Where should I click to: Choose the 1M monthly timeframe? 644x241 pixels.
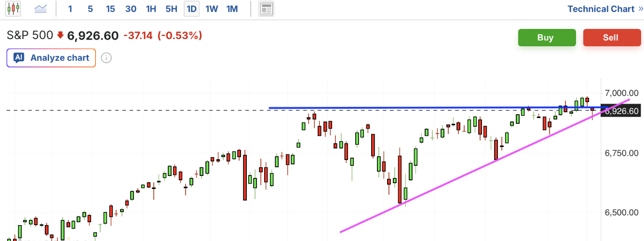click(x=232, y=9)
